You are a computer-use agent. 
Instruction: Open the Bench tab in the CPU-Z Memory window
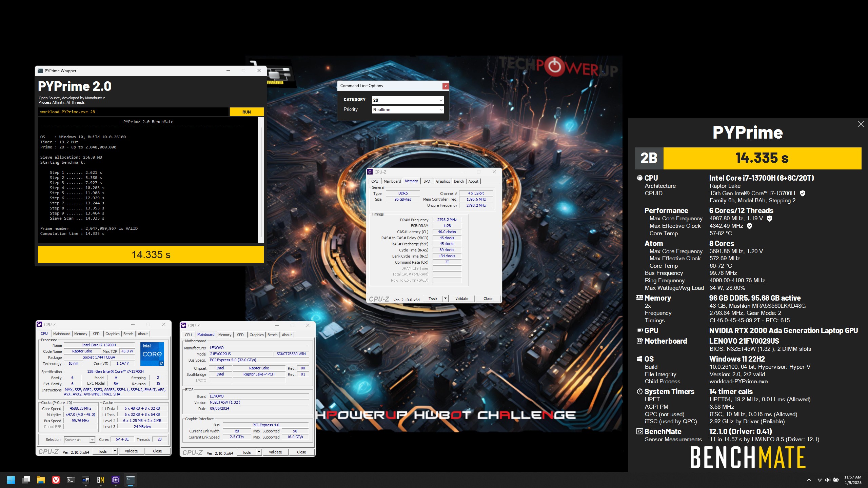tap(459, 181)
